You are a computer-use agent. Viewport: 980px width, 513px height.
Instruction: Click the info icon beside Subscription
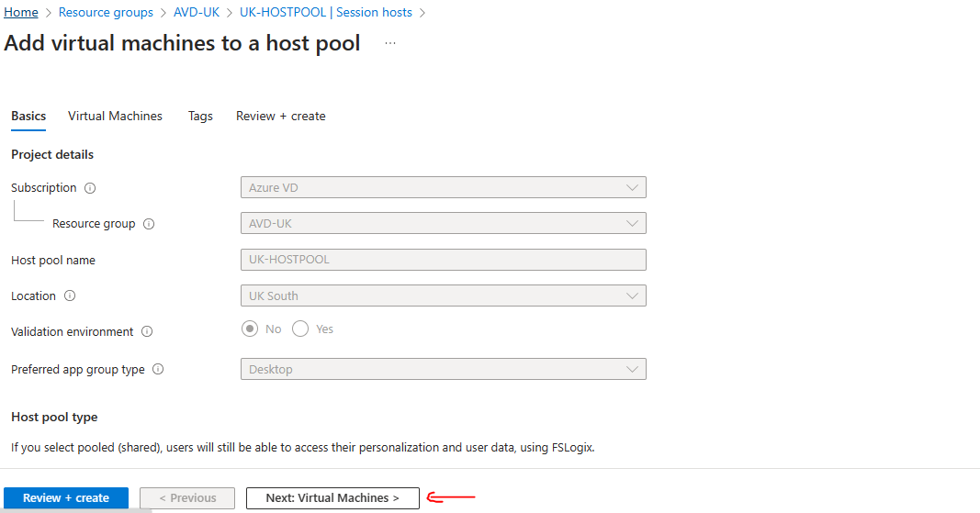[90, 188]
